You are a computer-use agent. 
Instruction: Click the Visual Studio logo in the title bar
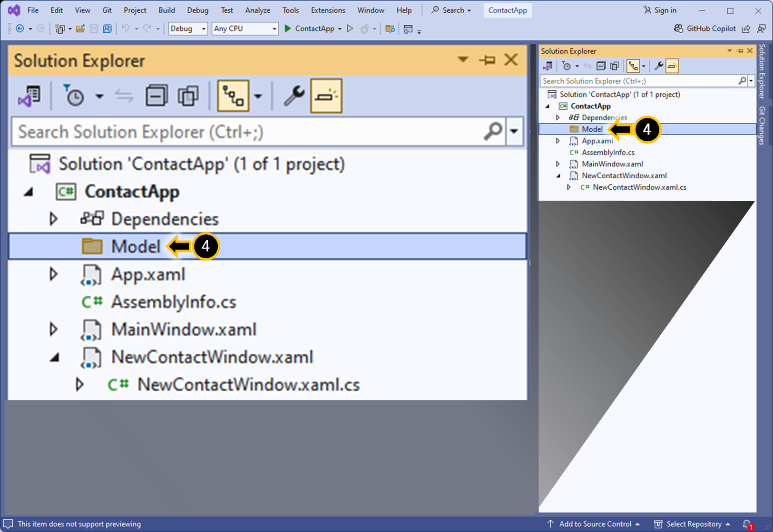[14, 10]
